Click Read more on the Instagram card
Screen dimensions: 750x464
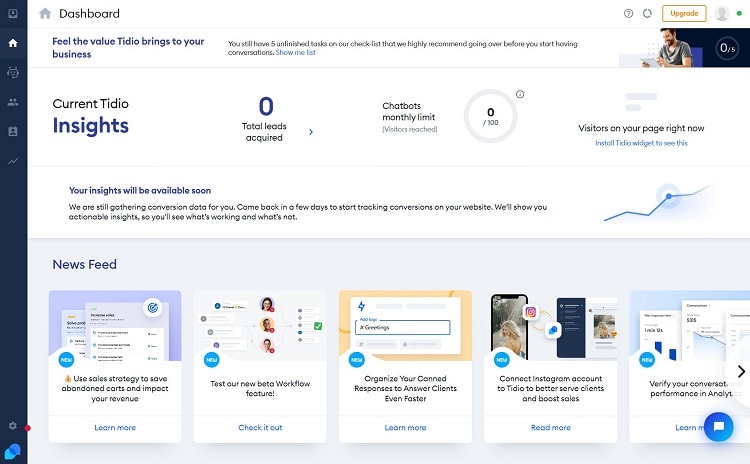pyautogui.click(x=551, y=428)
